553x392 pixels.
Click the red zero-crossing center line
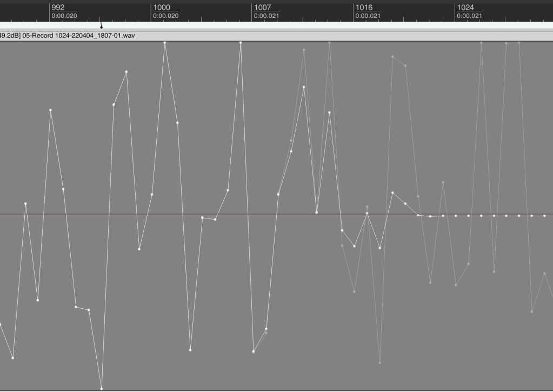pos(162,215)
